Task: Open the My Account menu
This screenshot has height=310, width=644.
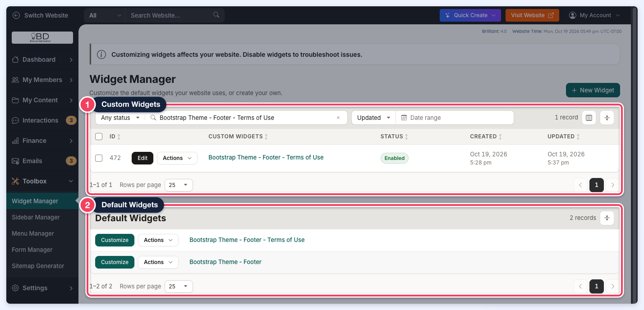Action: point(595,15)
